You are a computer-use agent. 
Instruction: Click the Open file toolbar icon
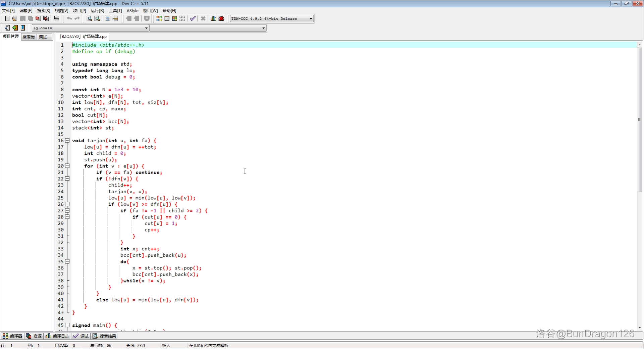[x=15, y=18]
